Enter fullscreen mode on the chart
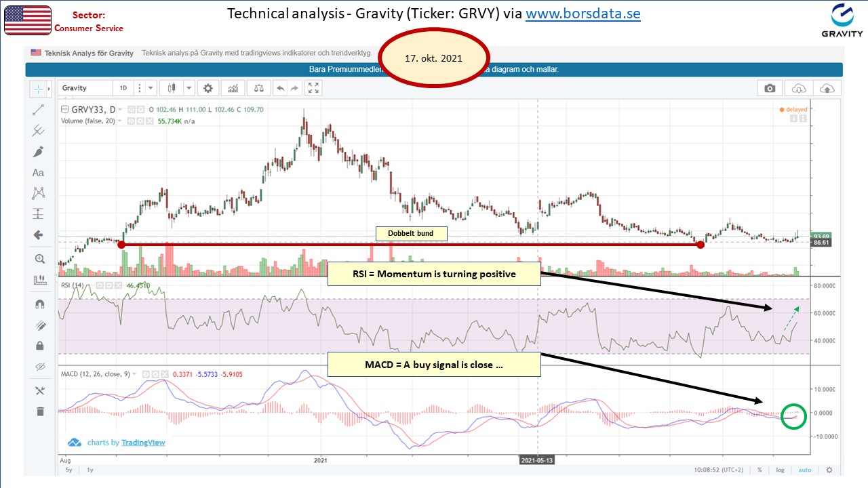Image resolution: width=868 pixels, height=488 pixels. pos(313,88)
